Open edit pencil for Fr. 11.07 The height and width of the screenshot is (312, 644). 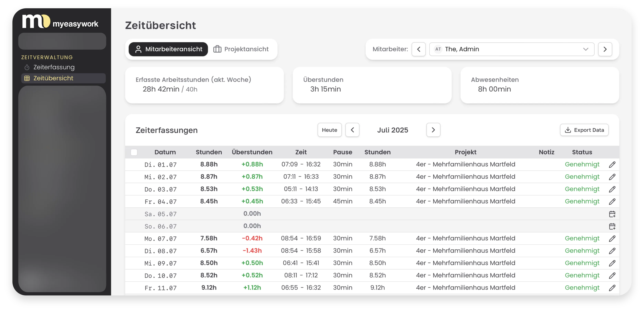[612, 288]
